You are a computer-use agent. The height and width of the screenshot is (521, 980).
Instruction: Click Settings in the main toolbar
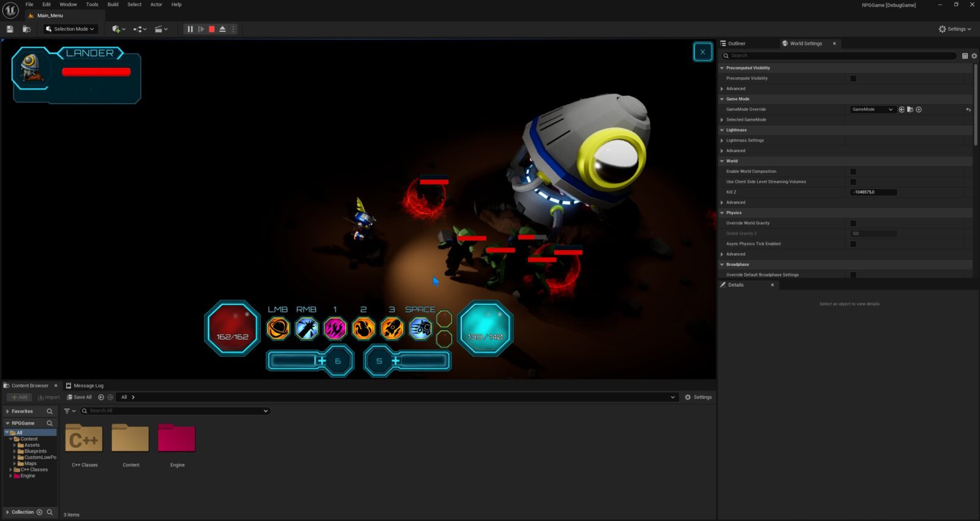[955, 29]
